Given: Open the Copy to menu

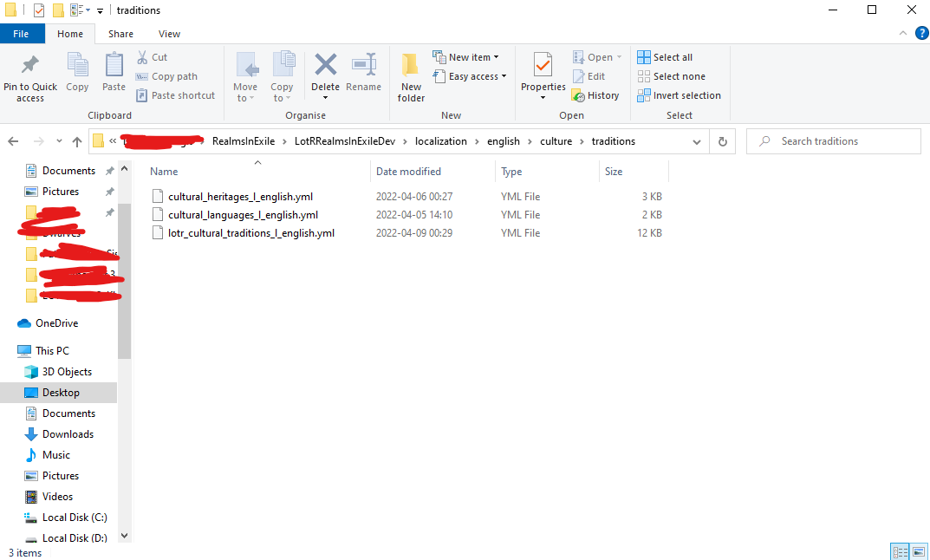Looking at the screenshot, I should 283,77.
